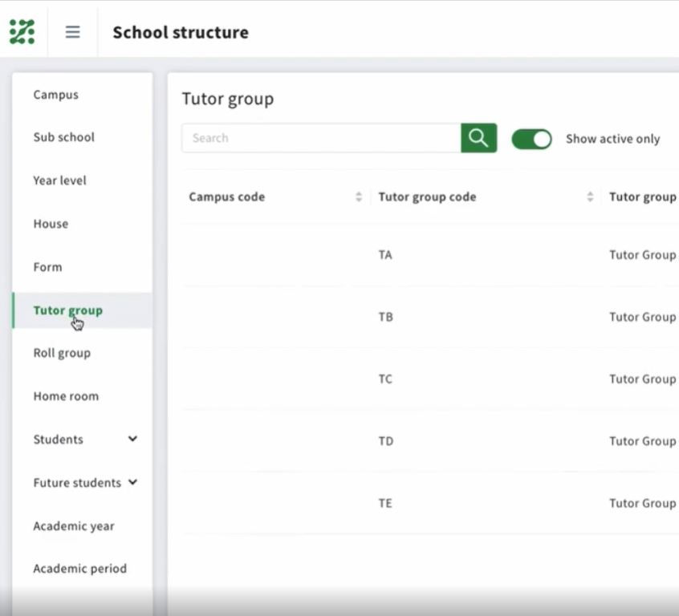Select Roll group menu item

[62, 353]
